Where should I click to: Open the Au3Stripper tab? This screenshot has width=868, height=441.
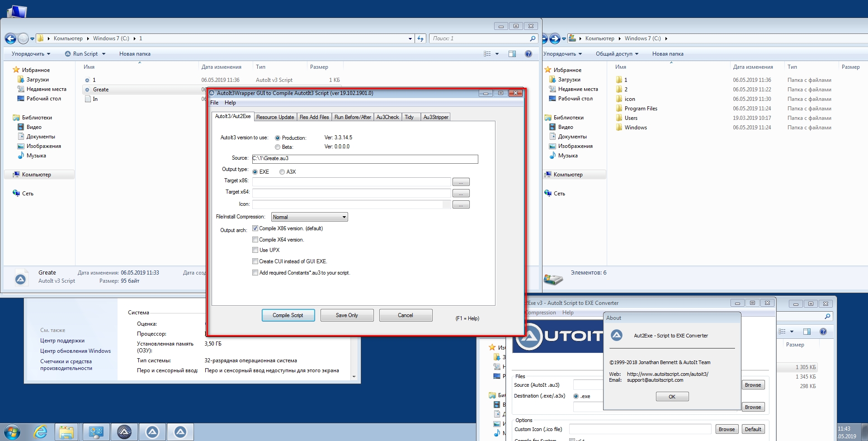(436, 117)
